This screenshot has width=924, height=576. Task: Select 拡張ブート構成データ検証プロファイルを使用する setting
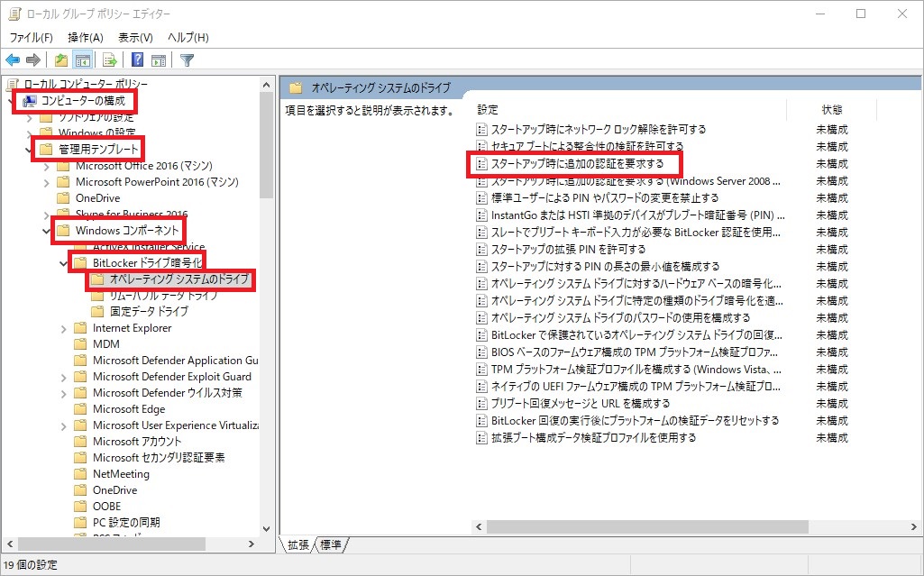[593, 437]
